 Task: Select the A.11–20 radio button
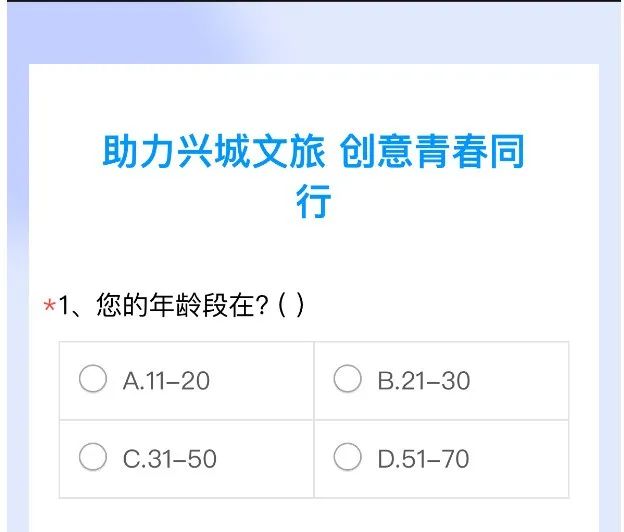(93, 380)
